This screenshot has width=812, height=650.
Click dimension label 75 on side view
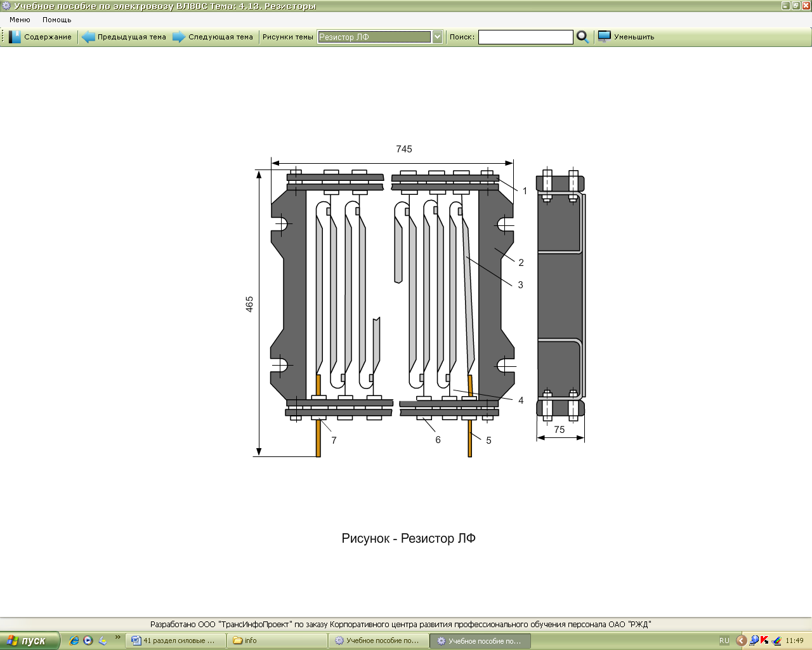(x=560, y=430)
